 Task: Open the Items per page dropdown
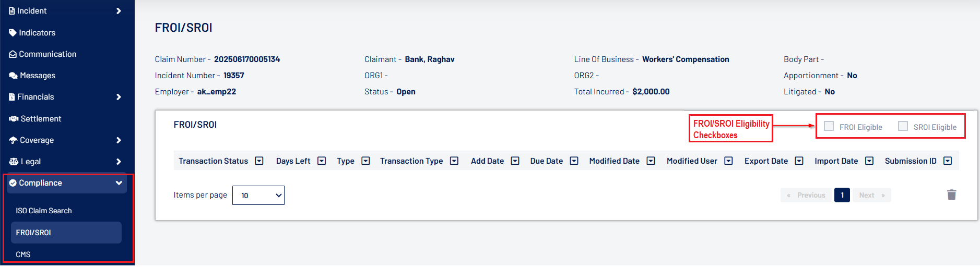[258, 196]
